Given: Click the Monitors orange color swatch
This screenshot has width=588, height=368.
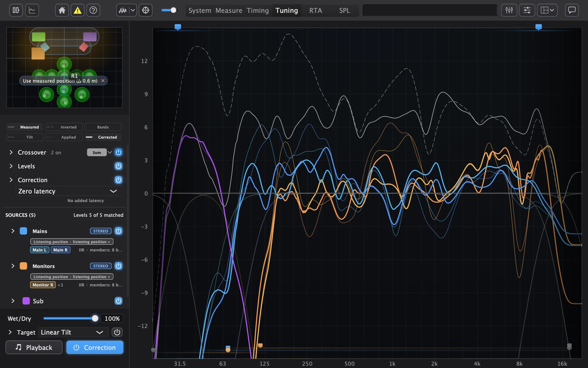Looking at the screenshot, I should (x=23, y=266).
